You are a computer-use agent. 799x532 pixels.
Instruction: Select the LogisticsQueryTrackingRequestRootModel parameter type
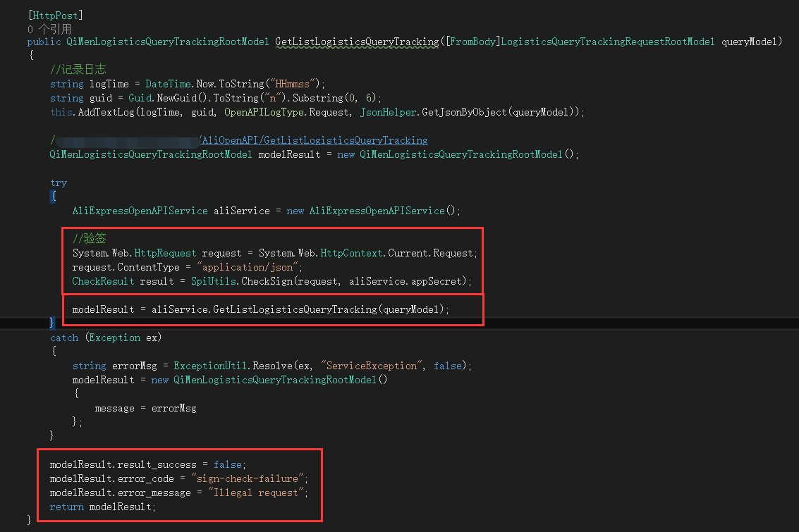click(x=608, y=42)
